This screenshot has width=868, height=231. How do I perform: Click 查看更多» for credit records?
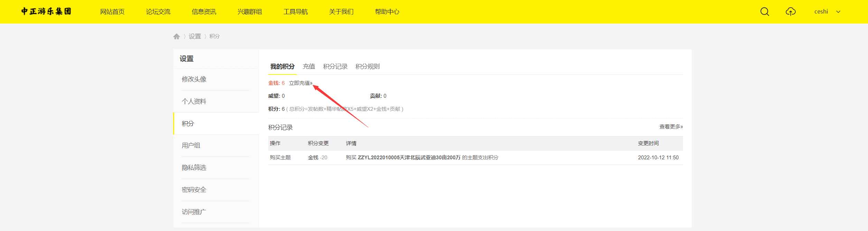[671, 127]
